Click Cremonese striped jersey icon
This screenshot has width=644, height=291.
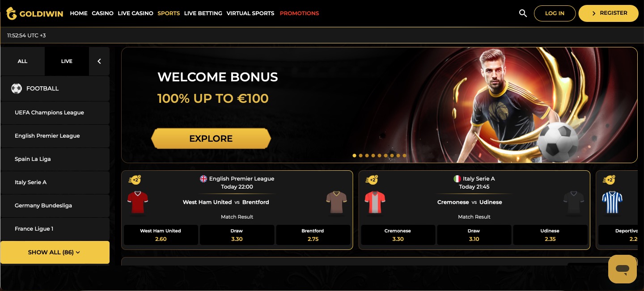(x=375, y=202)
